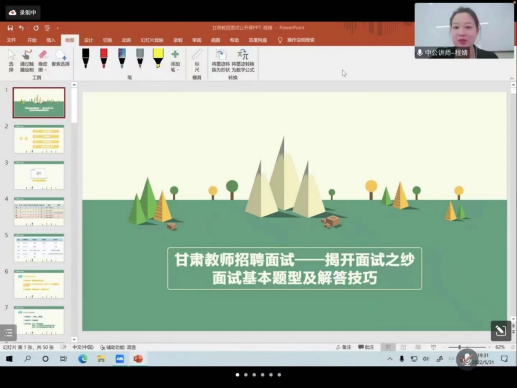This screenshot has width=517, height=388.
Task: Open the quick access toolbar customize arrow
Action: [x=57, y=28]
